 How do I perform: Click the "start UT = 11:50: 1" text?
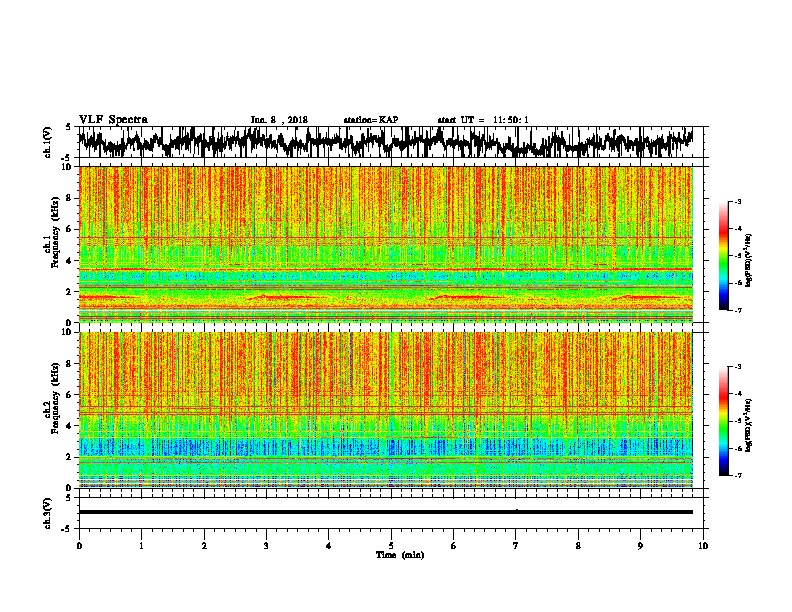pos(483,120)
